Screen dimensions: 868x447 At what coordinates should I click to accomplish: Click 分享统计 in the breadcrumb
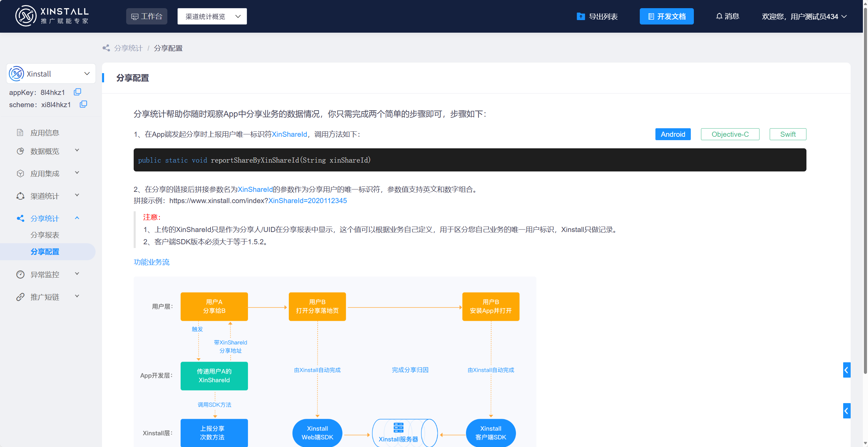click(128, 48)
